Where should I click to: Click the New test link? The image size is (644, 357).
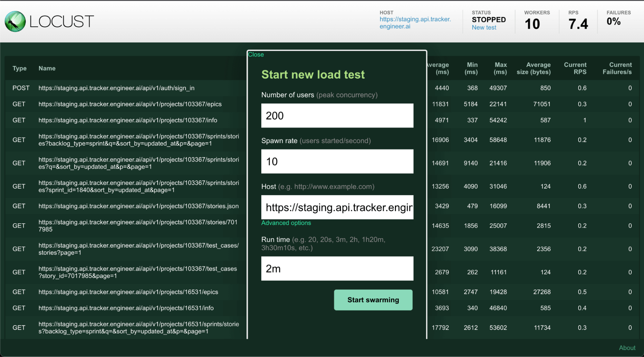(x=484, y=28)
